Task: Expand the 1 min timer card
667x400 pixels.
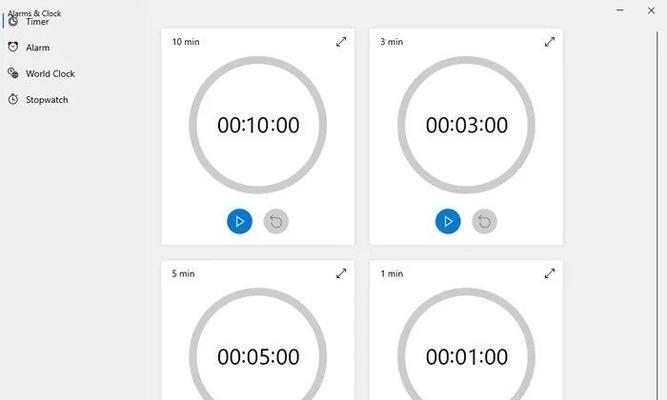Action: [x=550, y=273]
